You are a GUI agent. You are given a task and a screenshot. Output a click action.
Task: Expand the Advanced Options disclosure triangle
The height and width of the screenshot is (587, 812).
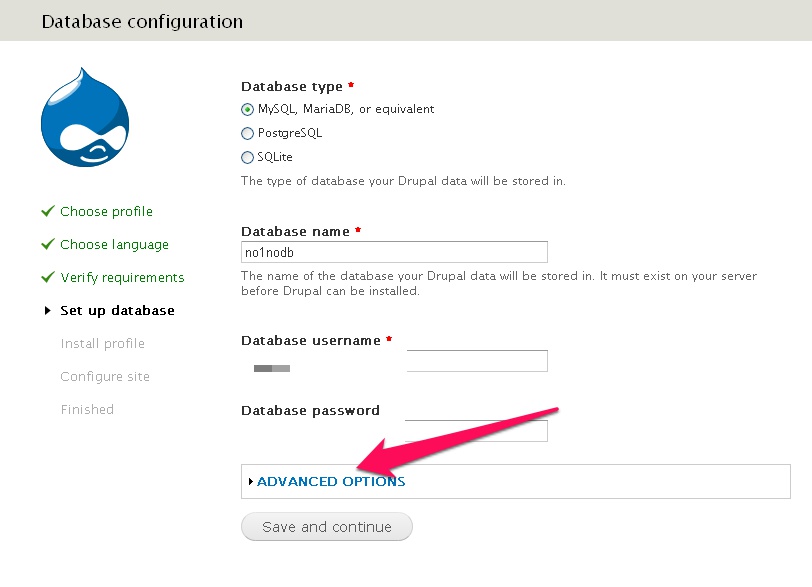(x=250, y=482)
